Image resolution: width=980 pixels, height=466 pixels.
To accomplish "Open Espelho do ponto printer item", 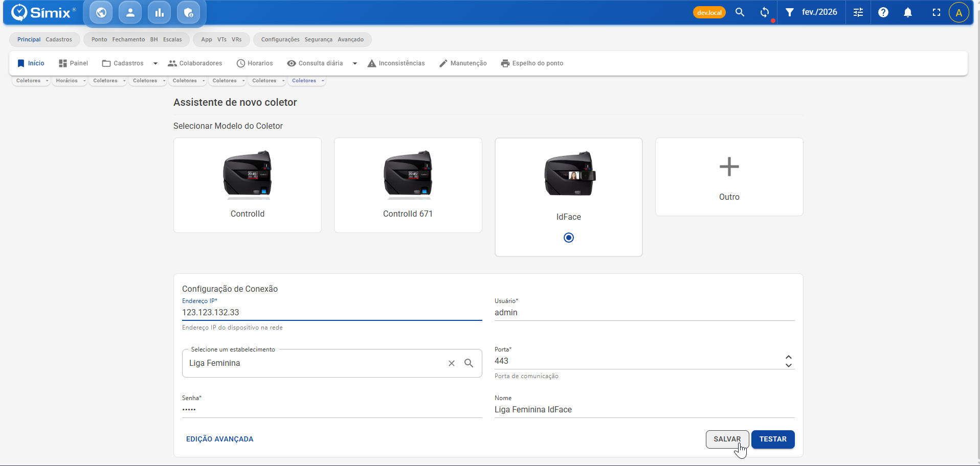I will coord(532,63).
